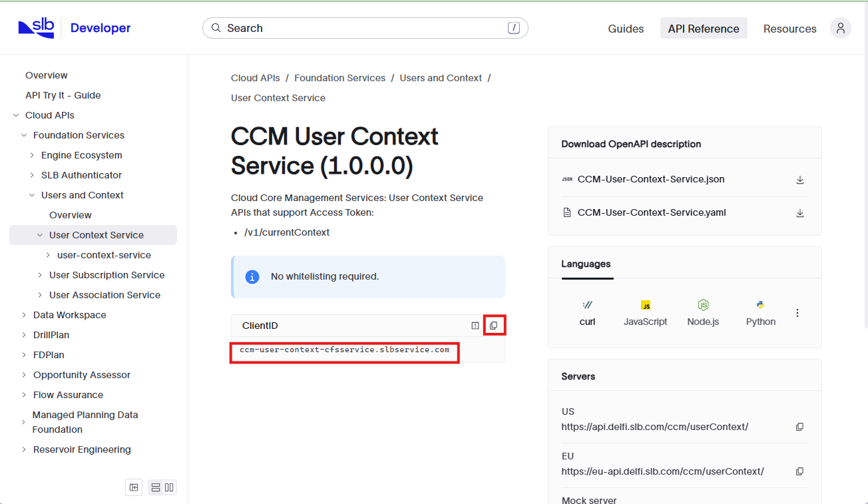
Task: Click the EU server URL text
Action: pyautogui.click(x=662, y=471)
